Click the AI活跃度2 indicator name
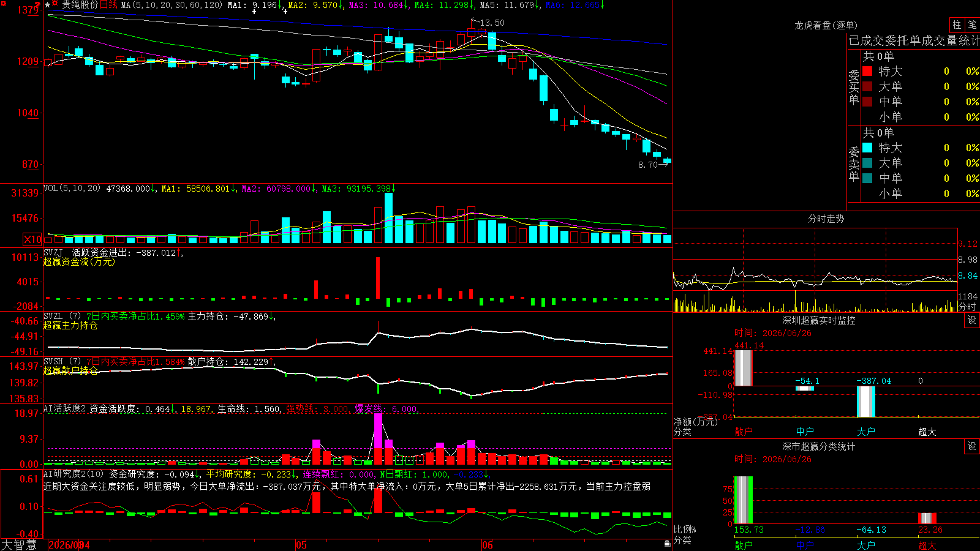Viewport: 980px width, 551px height. point(64,408)
